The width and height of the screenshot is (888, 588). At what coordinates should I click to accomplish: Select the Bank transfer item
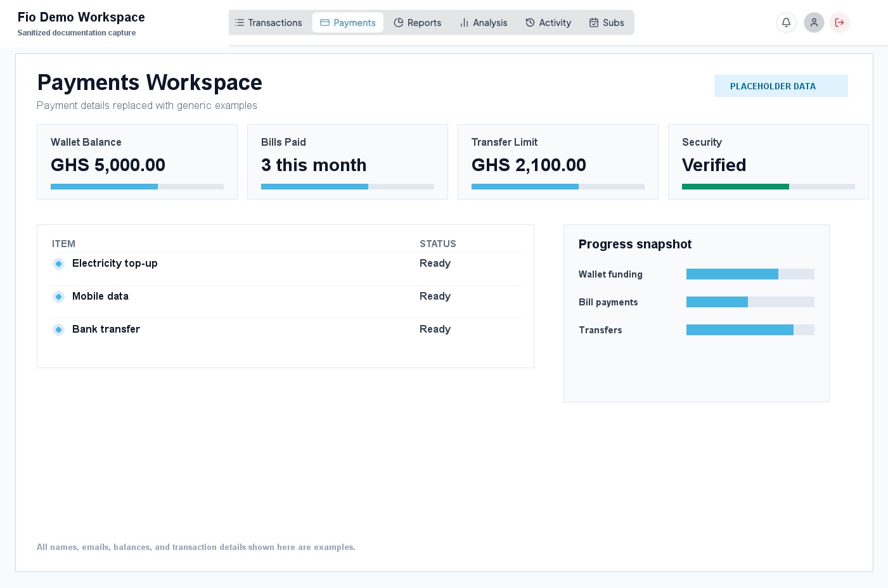(106, 329)
